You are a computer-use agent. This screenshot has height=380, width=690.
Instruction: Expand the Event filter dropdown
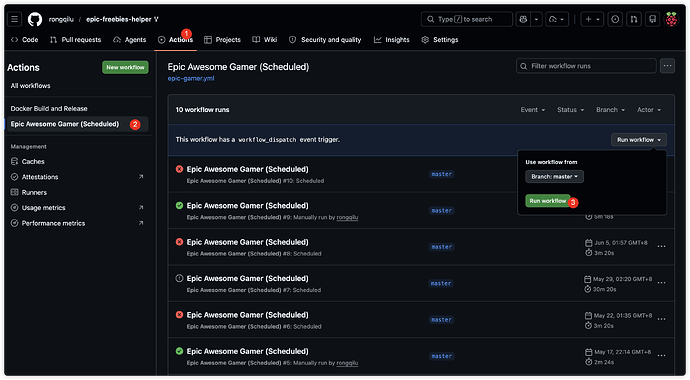click(x=532, y=110)
